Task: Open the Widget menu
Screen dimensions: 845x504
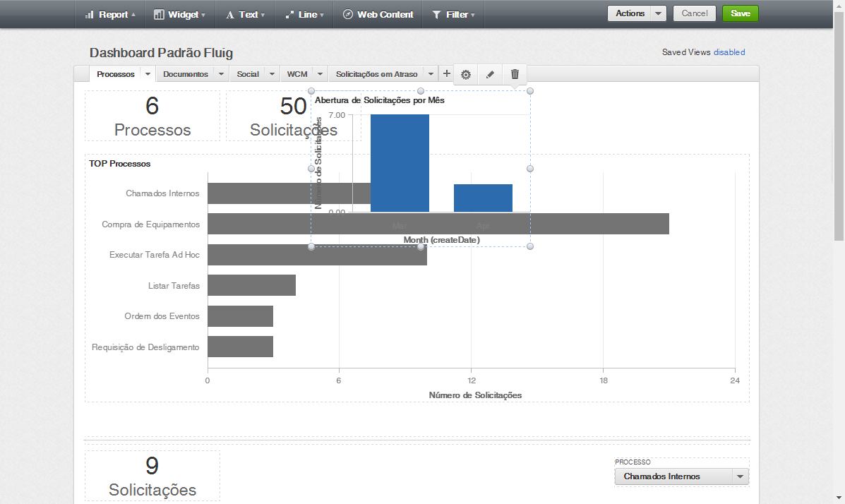Action: click(179, 14)
